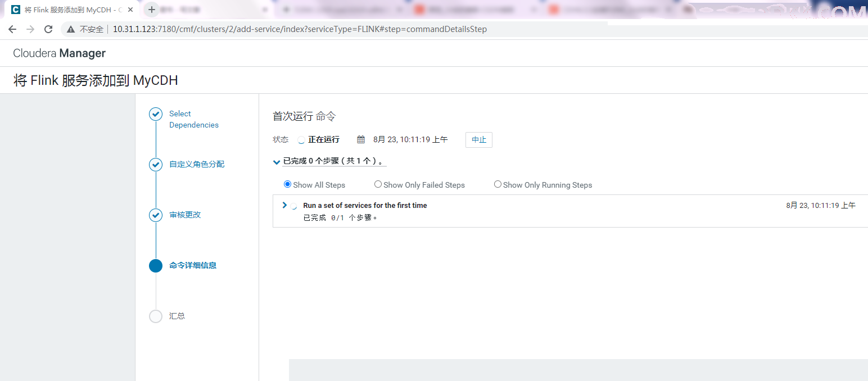Click the checkmark circle beside 审核更改
Screen dimensions: 868x381
pyautogui.click(x=156, y=215)
